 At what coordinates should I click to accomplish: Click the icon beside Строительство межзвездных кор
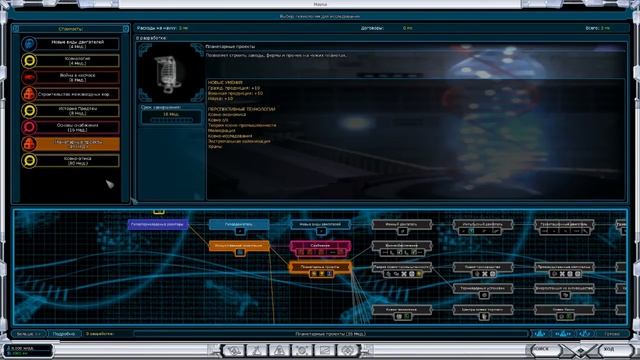coord(29,94)
